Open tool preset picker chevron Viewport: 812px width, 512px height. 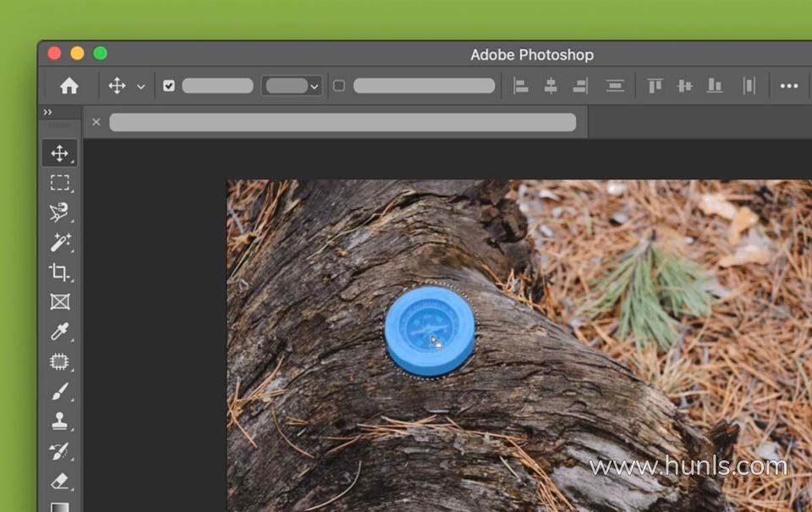141,86
